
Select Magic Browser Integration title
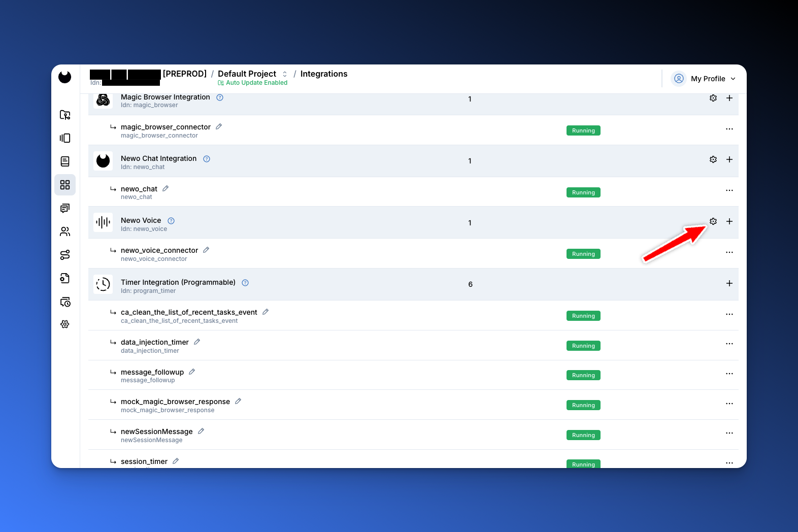click(x=165, y=97)
